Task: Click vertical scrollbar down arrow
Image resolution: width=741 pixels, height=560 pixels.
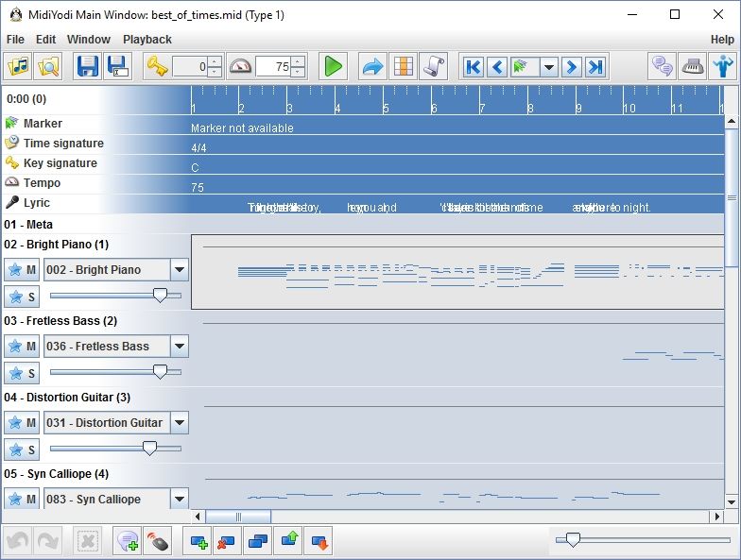Action: tap(732, 502)
